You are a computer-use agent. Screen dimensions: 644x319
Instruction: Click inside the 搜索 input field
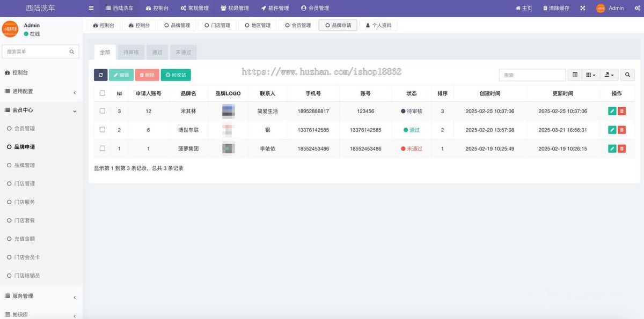click(531, 75)
